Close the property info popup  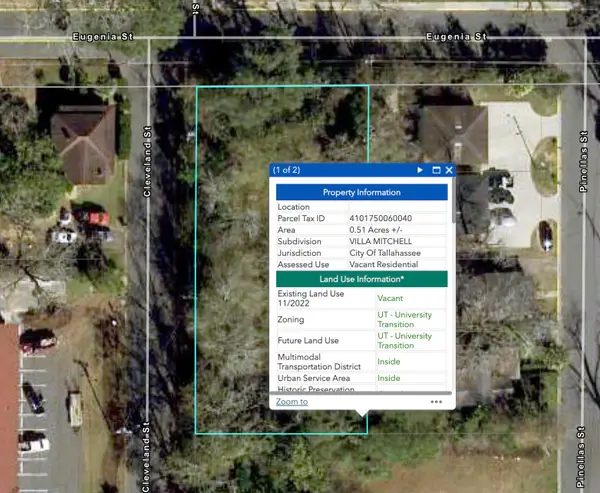click(449, 170)
